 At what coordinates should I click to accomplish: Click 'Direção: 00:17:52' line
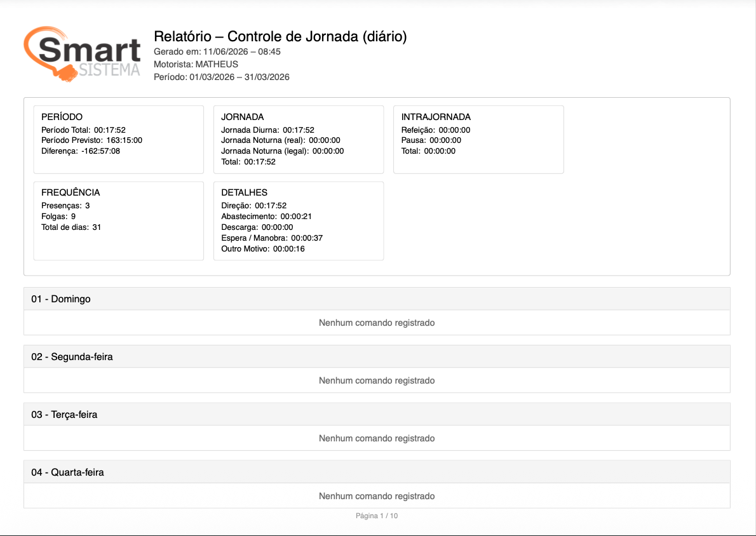(253, 206)
